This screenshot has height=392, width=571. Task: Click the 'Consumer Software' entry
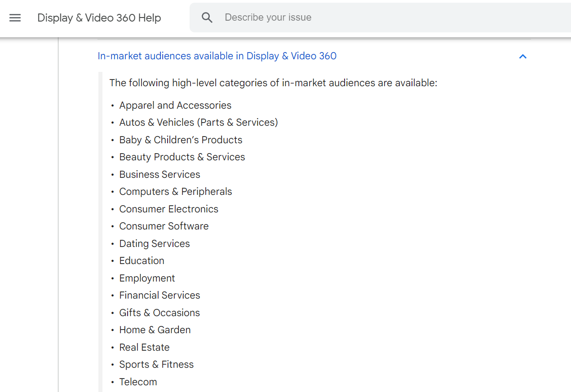[x=164, y=226]
